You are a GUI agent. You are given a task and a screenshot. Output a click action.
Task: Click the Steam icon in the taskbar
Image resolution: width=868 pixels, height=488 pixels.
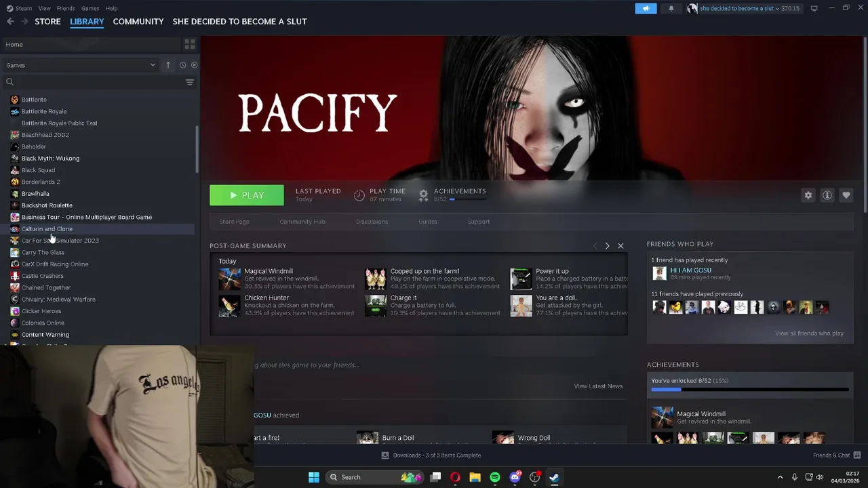(x=554, y=477)
